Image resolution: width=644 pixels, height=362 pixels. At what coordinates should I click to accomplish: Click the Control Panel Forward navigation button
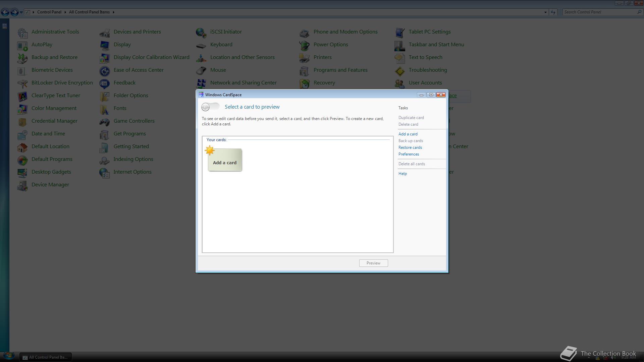14,12
